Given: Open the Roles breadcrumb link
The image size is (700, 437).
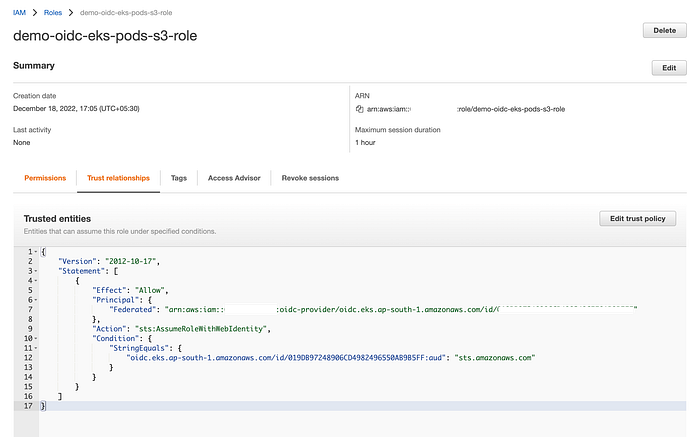Looking at the screenshot, I should [53, 12].
